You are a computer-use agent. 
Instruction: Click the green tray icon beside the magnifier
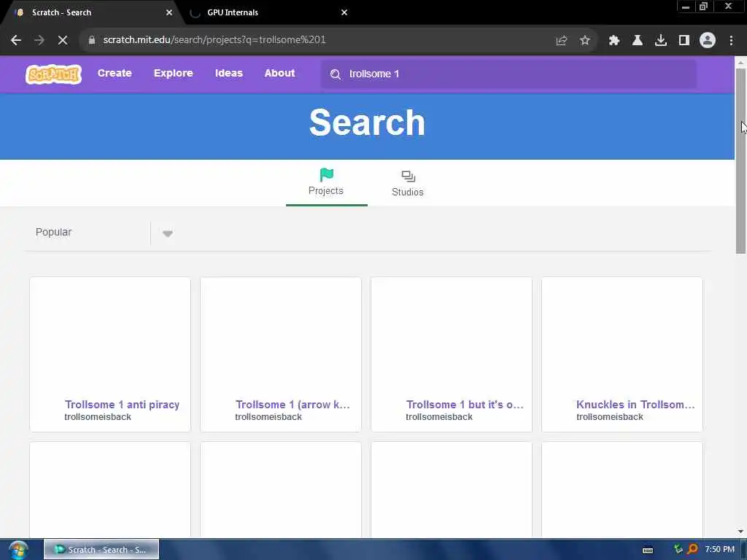678,549
